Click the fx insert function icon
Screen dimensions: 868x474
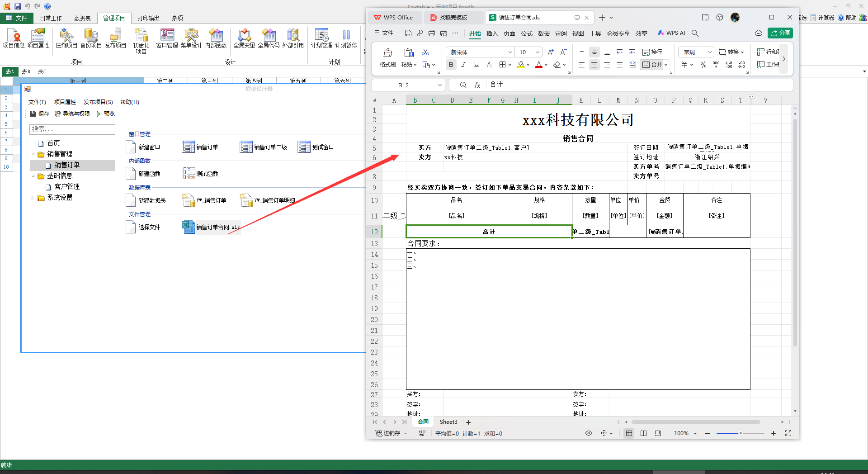[477, 85]
